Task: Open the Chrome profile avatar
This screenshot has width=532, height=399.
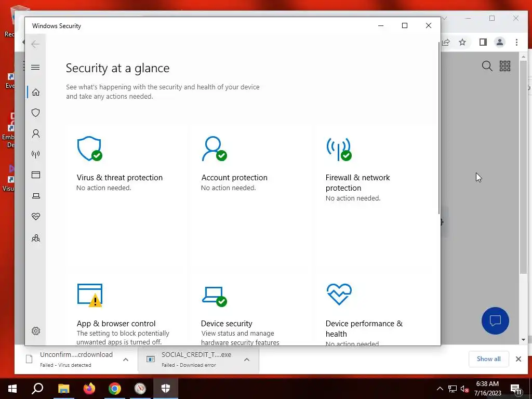Action: pyautogui.click(x=500, y=42)
